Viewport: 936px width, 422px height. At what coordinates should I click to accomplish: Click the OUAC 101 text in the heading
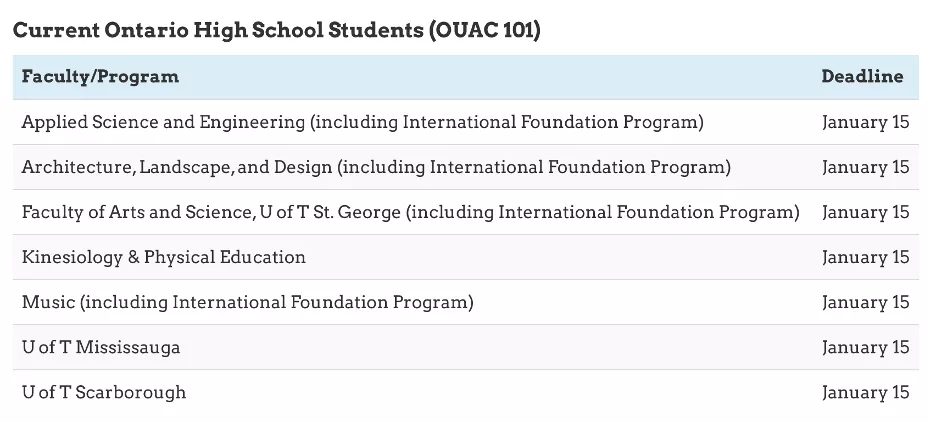coord(483,30)
